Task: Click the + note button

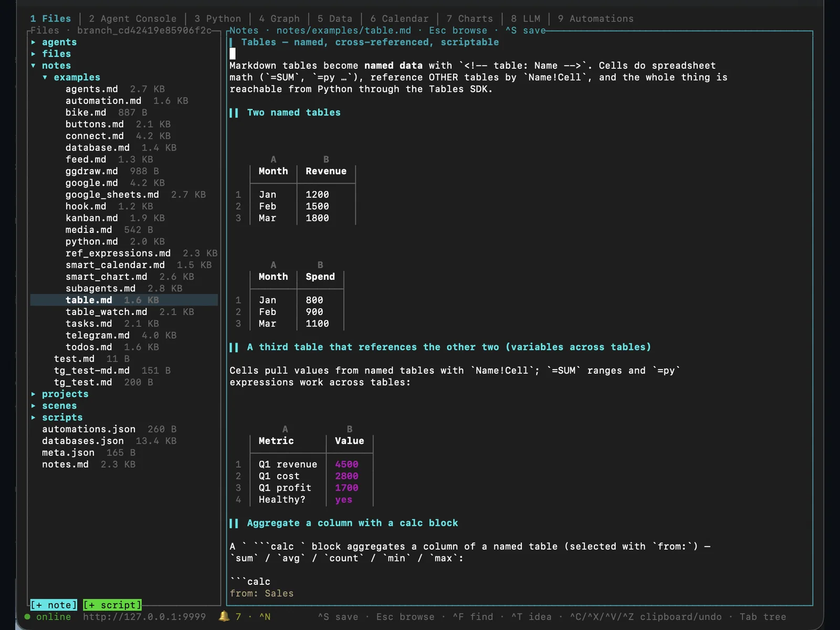Action: (54, 605)
